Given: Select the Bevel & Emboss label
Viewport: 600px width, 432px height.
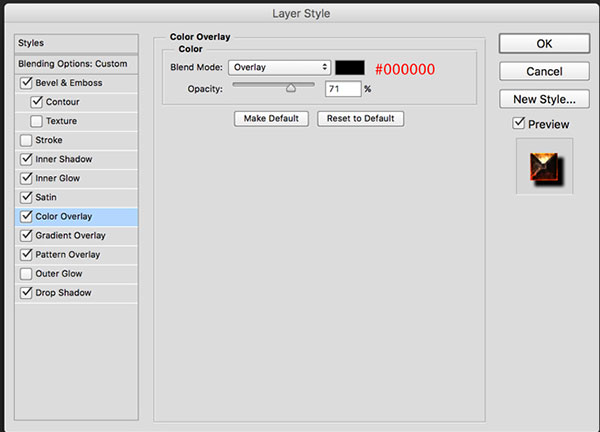Looking at the screenshot, I should click(x=69, y=83).
